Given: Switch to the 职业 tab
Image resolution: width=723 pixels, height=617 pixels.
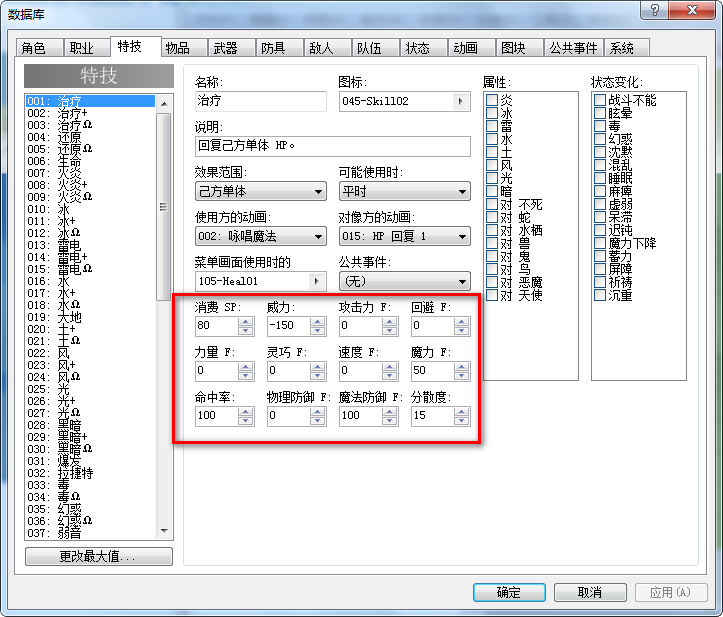Looking at the screenshot, I should [87, 48].
